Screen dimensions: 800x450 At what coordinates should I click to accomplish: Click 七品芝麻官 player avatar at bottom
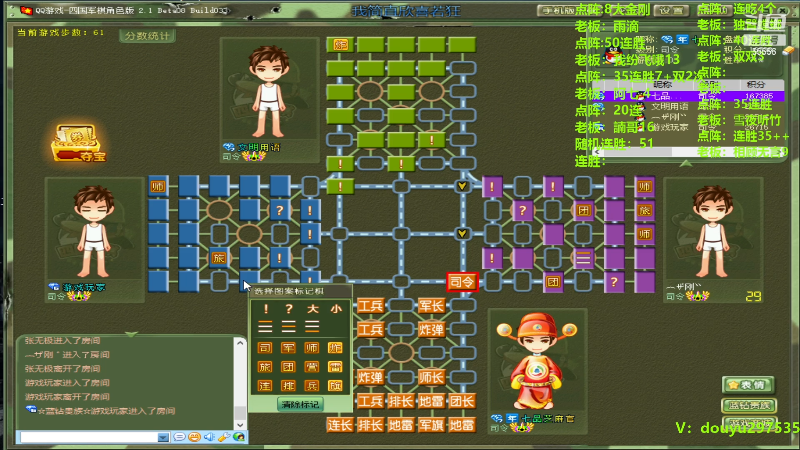(x=536, y=361)
